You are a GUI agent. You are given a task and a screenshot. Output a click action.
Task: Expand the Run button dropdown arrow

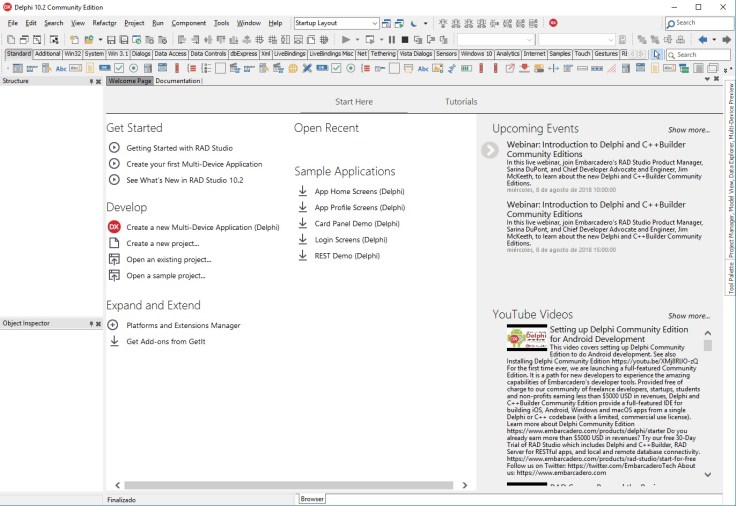(x=359, y=39)
